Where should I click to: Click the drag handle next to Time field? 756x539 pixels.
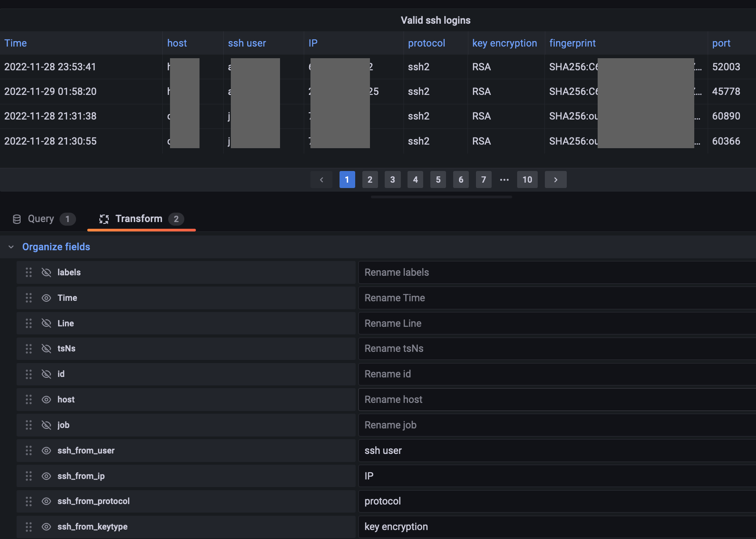pos(29,298)
